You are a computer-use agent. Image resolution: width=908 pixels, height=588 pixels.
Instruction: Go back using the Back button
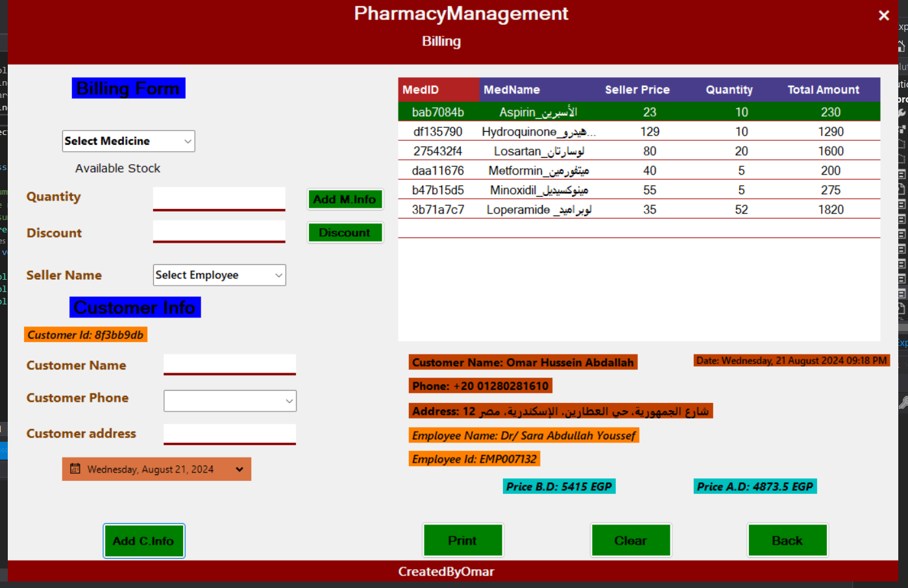point(787,541)
